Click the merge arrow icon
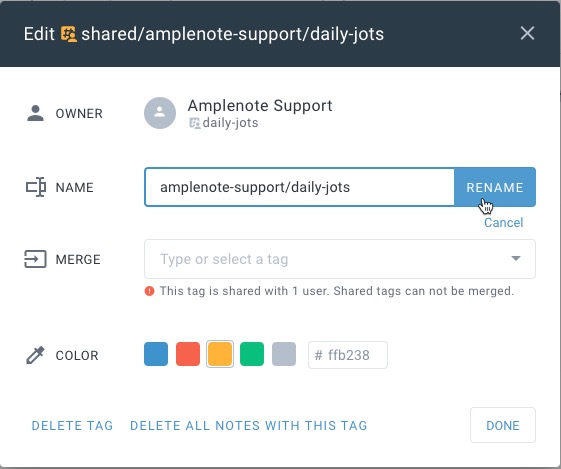This screenshot has height=469, width=561. (35, 259)
